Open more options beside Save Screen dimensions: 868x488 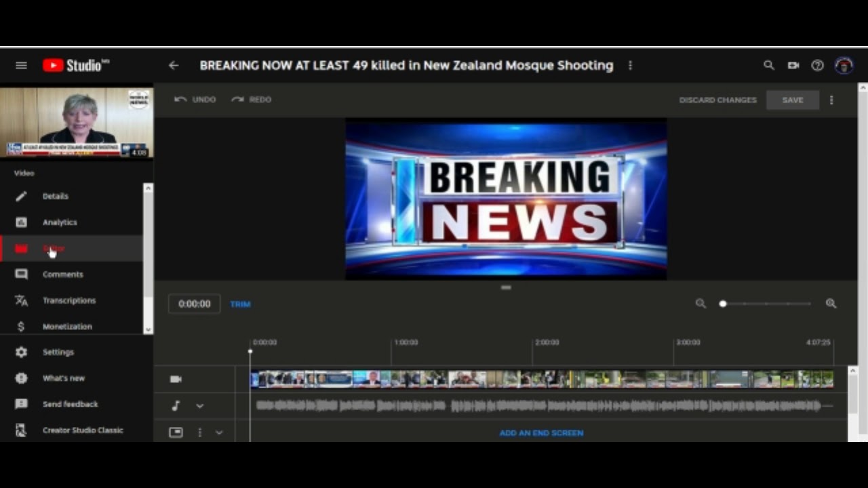[831, 100]
